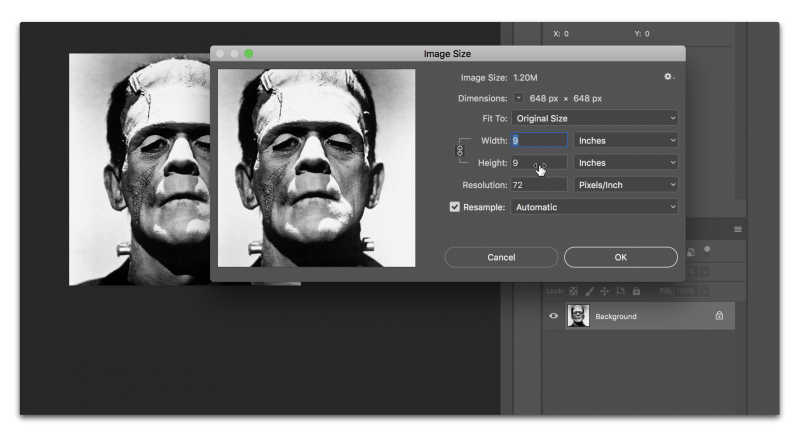Click the lock all padlock icon
Screen dimensions: 800x437
coord(636,291)
